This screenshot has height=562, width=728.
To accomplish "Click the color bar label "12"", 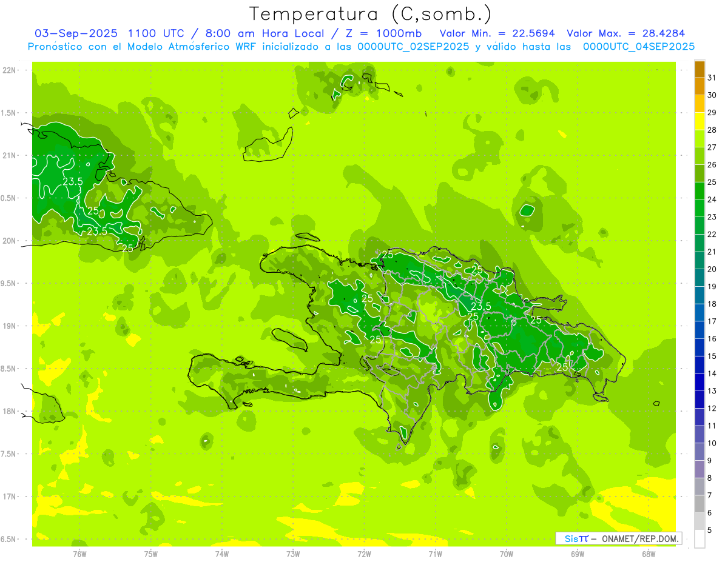I will click(x=712, y=408).
